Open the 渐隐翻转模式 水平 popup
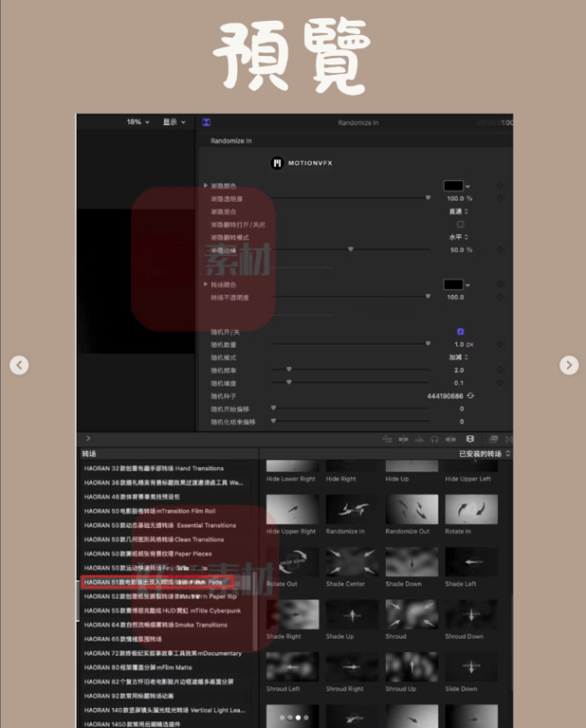Image resolution: width=586 pixels, height=728 pixels. [458, 237]
